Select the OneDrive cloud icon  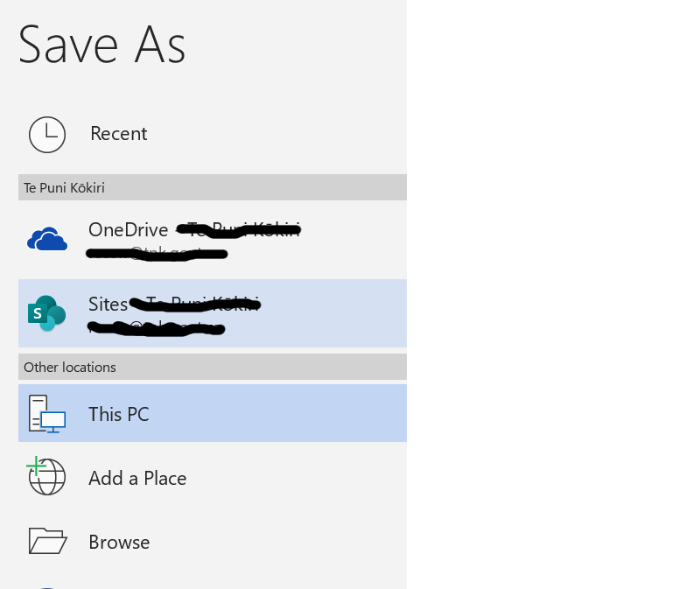coord(47,239)
